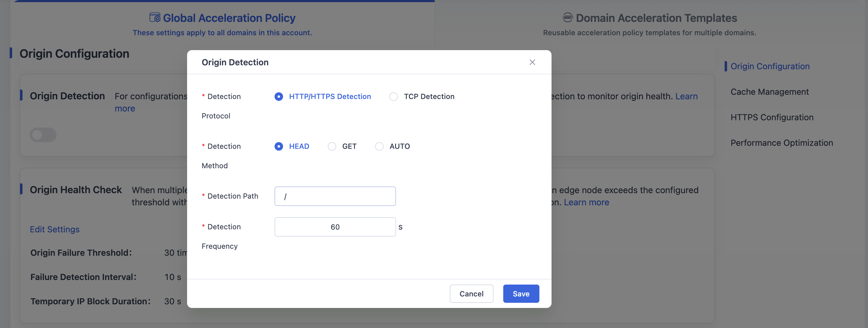
Task: Open Edit Settings for Origin Health Check
Action: point(55,229)
